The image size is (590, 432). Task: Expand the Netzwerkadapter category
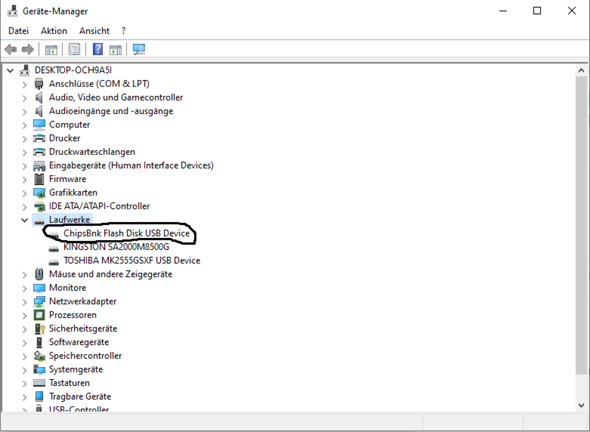coord(24,302)
